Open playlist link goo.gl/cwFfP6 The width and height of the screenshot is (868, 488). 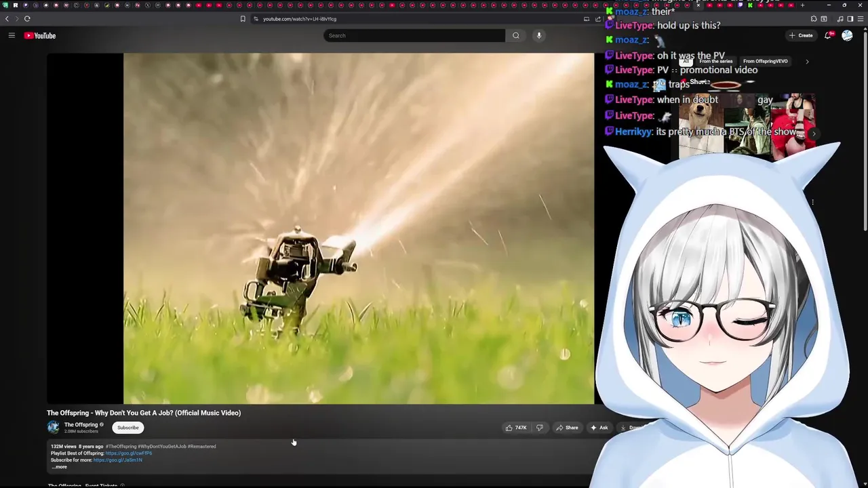pos(129,453)
